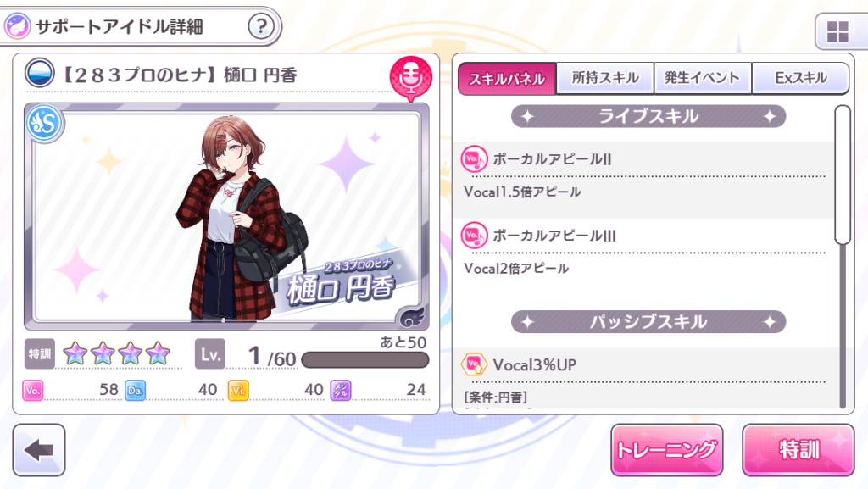Image resolution: width=868 pixels, height=489 pixels.
Task: Click the ボーカルアピールII skill icon
Action: coord(474,159)
